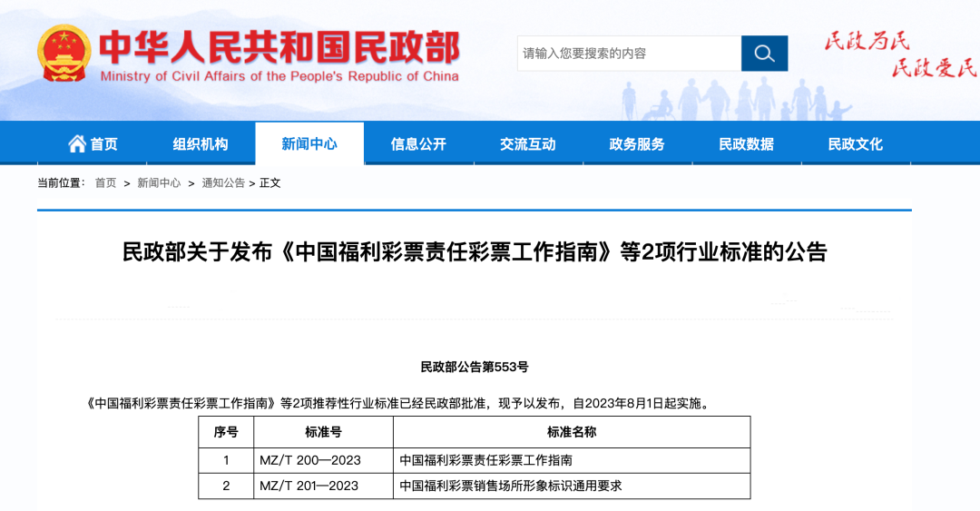Open the 组织机构 navigation tab
The height and width of the screenshot is (511, 980).
pos(201,143)
